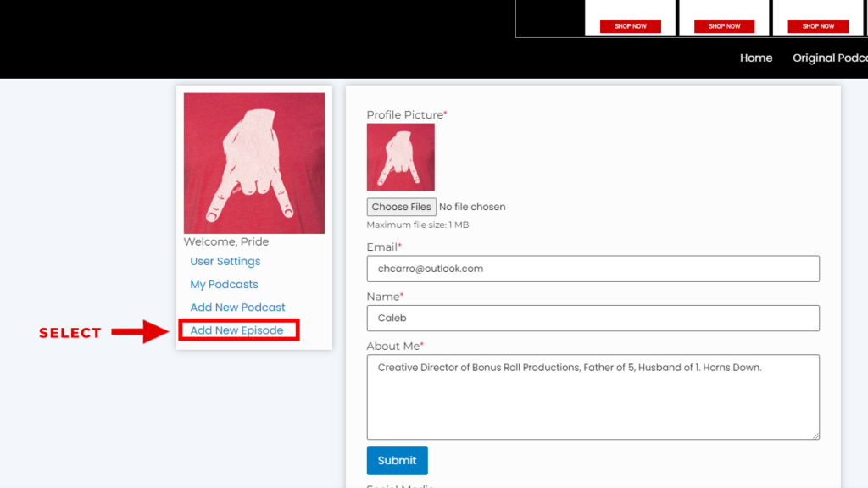
Task: Open the Home menu item
Action: click(755, 58)
